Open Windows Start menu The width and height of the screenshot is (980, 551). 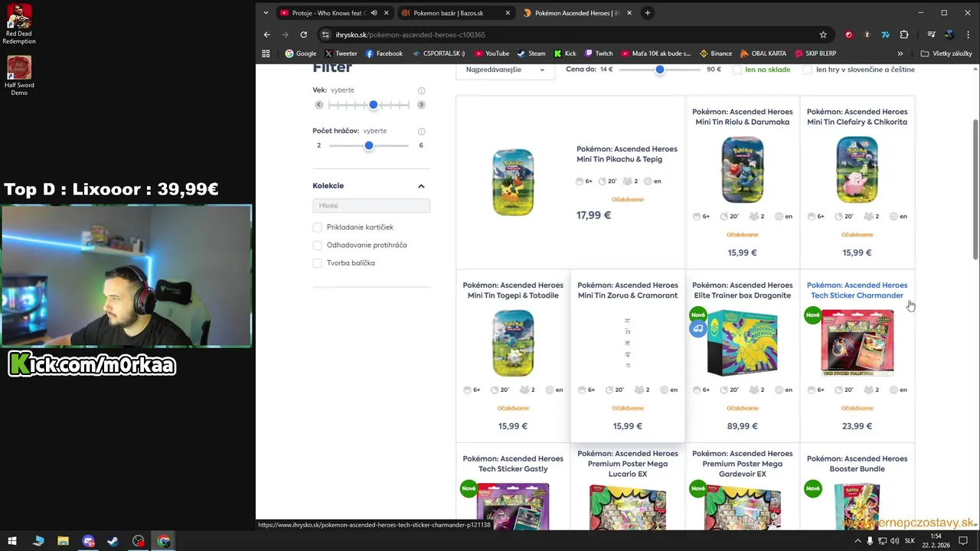pyautogui.click(x=12, y=541)
